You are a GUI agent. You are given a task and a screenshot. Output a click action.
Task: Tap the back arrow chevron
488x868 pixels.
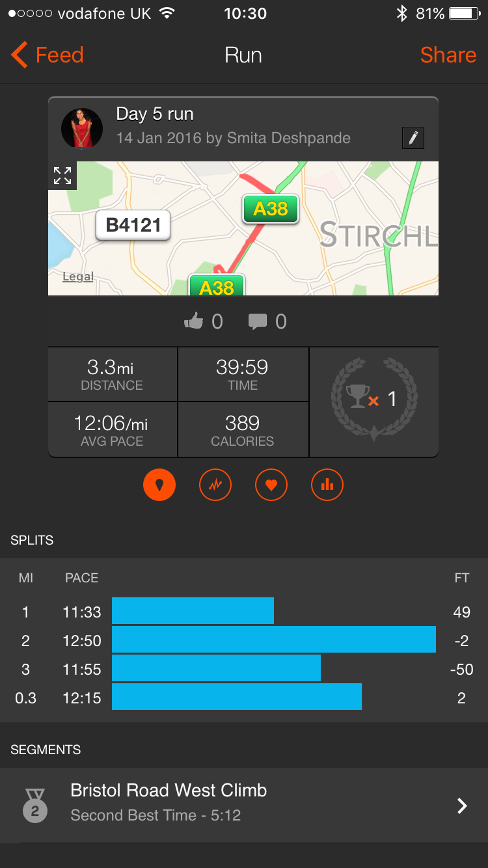[20, 55]
